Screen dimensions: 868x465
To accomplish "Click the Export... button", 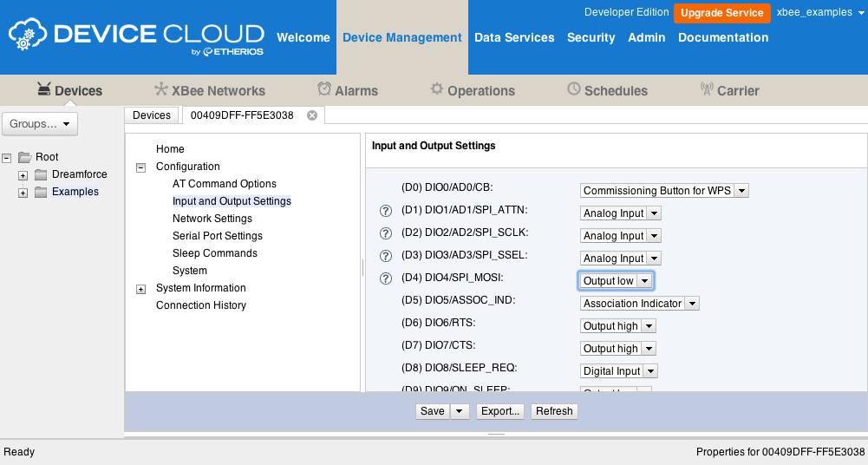I will (x=499, y=411).
